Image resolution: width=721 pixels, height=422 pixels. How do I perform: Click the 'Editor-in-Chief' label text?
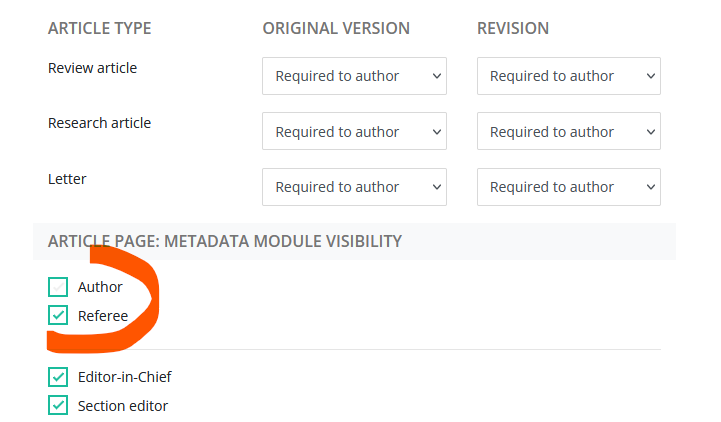point(125,377)
